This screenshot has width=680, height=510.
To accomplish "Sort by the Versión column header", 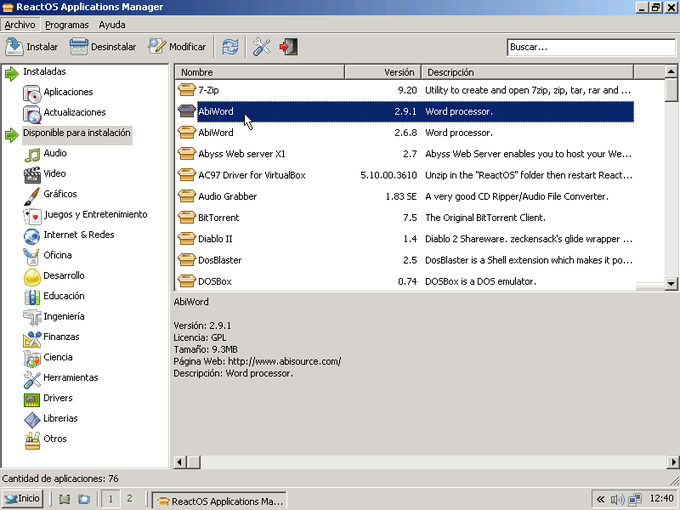I will point(383,72).
